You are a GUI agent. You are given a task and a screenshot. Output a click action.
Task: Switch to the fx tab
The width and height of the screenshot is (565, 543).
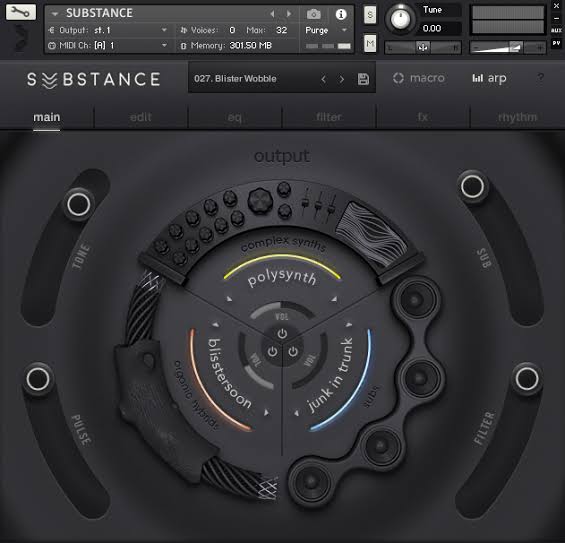click(x=422, y=117)
